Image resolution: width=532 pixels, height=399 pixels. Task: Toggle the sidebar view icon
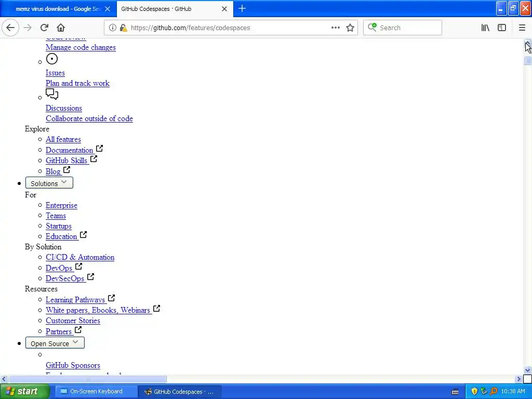coord(502,28)
